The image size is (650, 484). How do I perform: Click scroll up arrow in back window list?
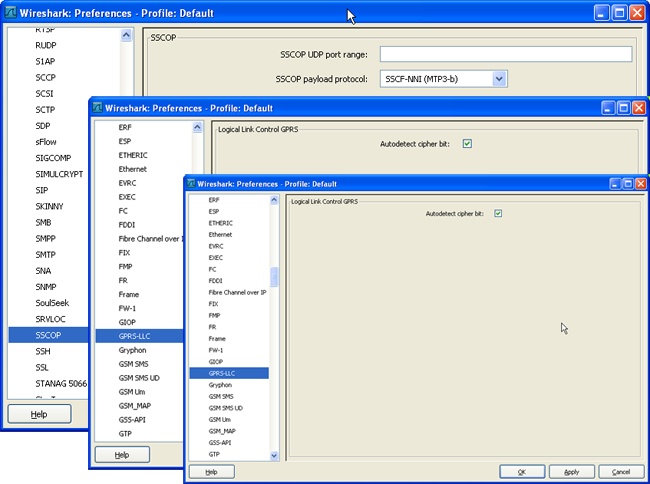tap(126, 35)
